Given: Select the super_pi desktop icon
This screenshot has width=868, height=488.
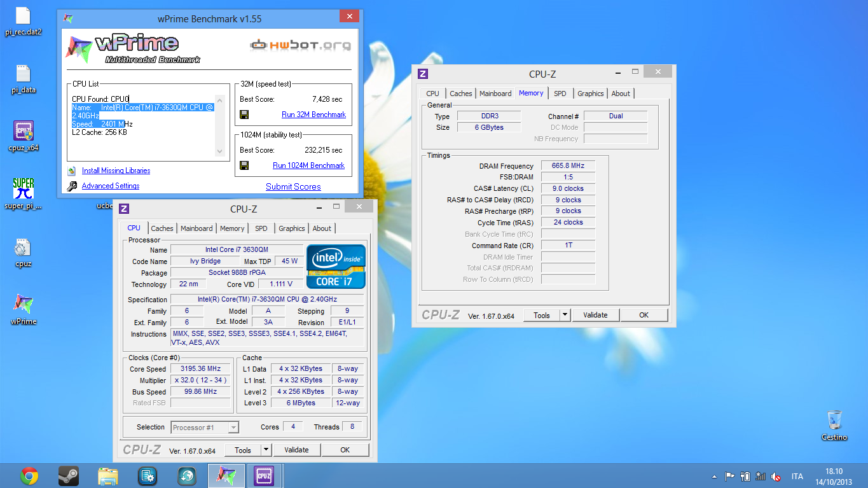Looking at the screenshot, I should point(24,188).
